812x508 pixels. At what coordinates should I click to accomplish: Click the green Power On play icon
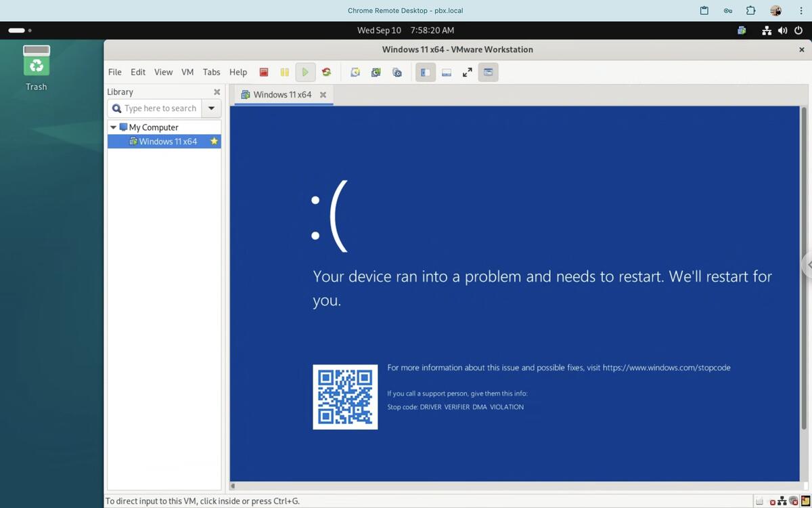[305, 72]
